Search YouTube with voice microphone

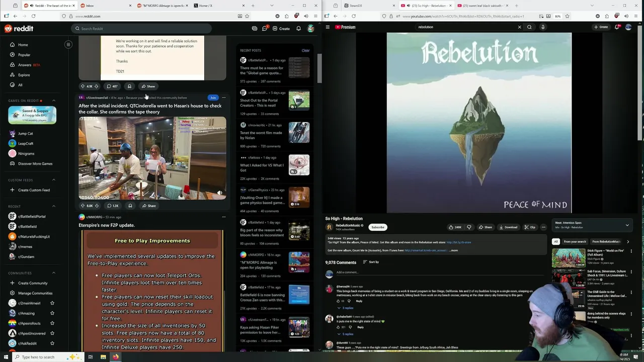click(x=543, y=27)
